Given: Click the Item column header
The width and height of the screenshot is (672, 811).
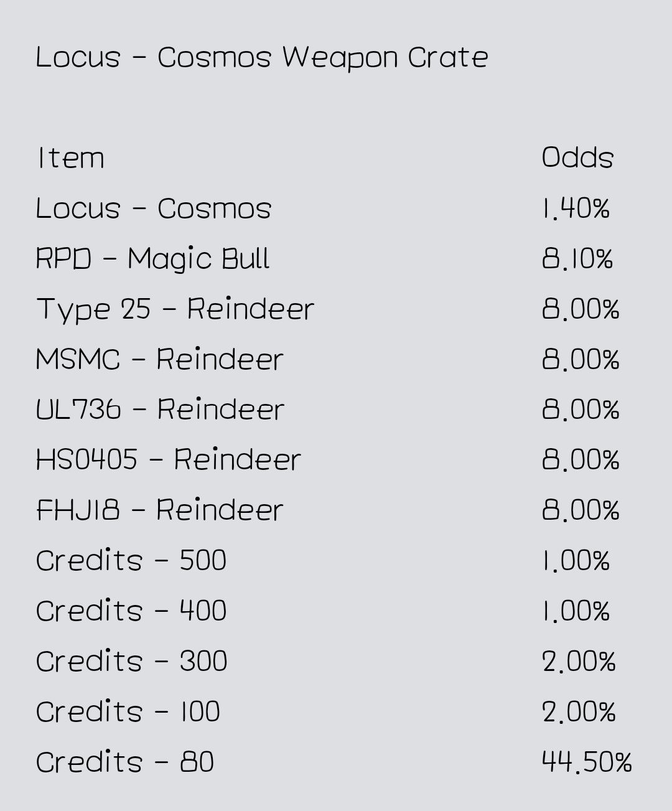Looking at the screenshot, I should (70, 157).
